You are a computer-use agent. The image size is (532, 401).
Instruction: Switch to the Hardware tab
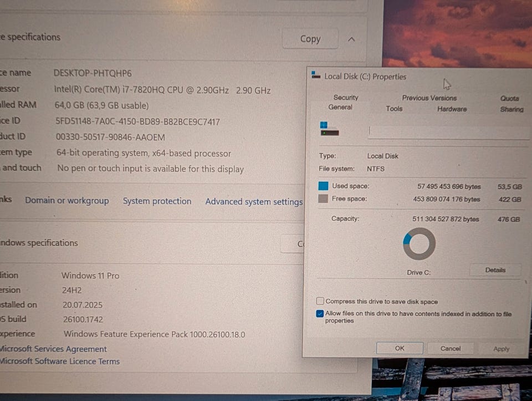pos(452,109)
